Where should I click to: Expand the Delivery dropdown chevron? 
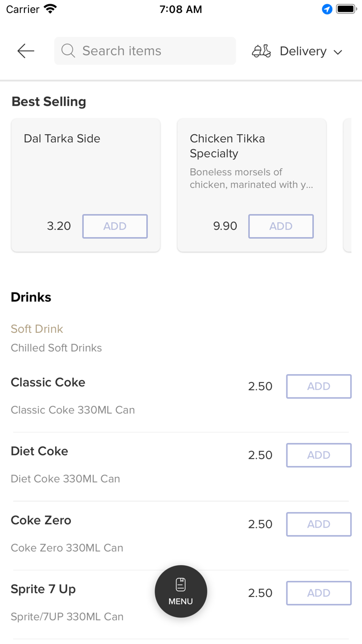pyautogui.click(x=338, y=52)
